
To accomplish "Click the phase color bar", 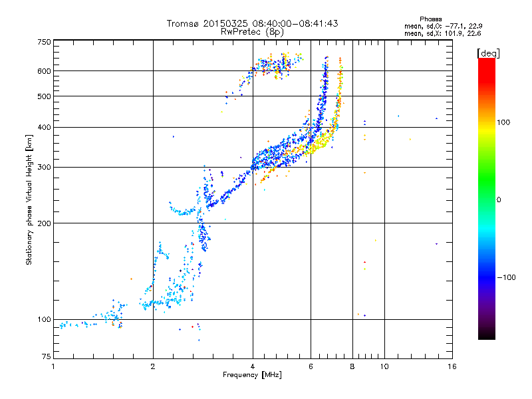I will pyautogui.click(x=487, y=199).
